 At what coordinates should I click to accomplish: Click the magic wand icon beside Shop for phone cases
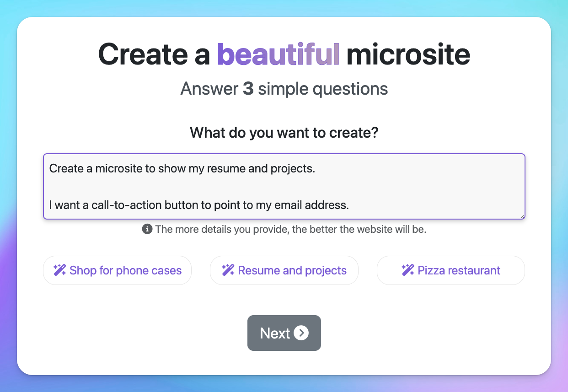59,270
